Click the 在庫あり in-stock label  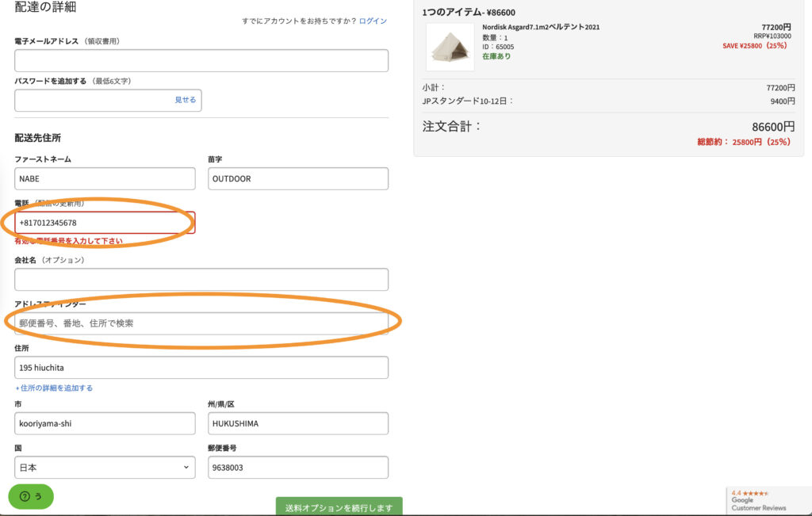tap(496, 56)
